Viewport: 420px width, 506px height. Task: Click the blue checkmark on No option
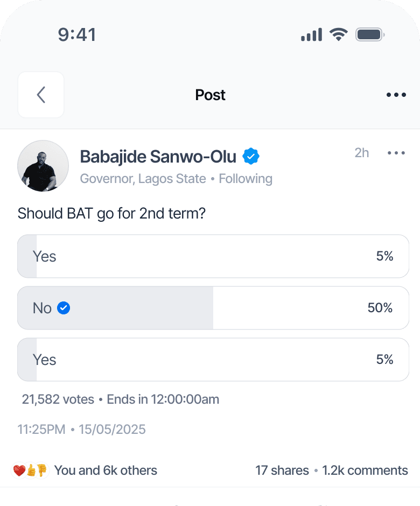tap(64, 308)
